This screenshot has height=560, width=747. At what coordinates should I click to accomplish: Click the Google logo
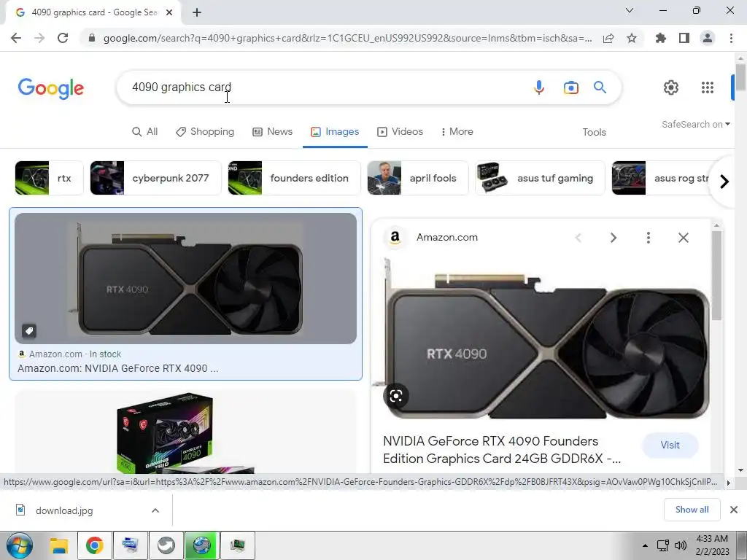(x=51, y=88)
